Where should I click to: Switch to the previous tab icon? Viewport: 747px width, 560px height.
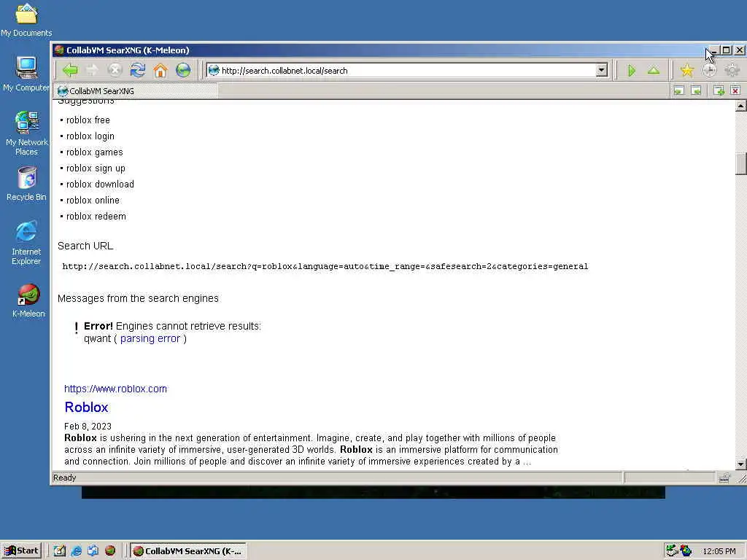[x=679, y=90]
